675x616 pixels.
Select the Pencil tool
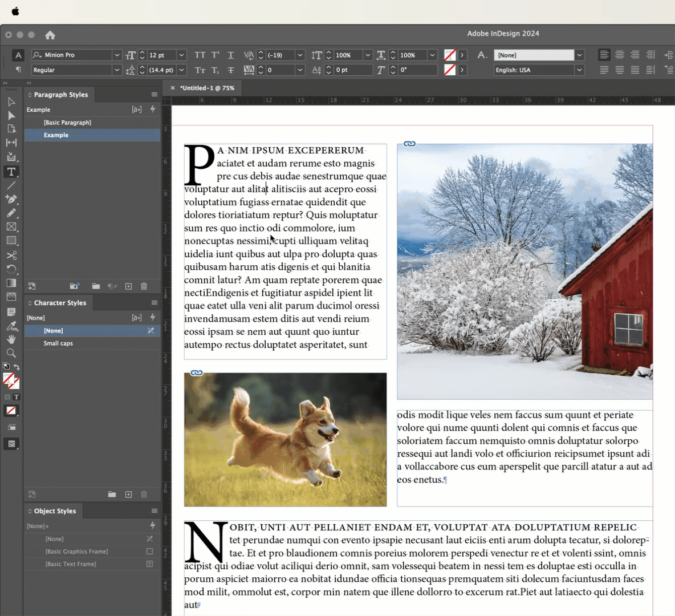(x=11, y=213)
